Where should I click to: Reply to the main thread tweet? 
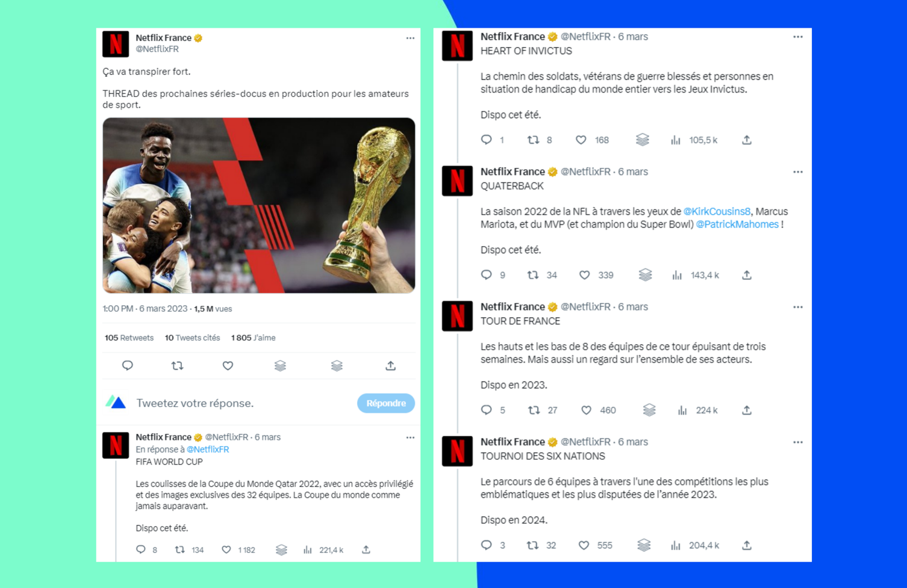127,365
